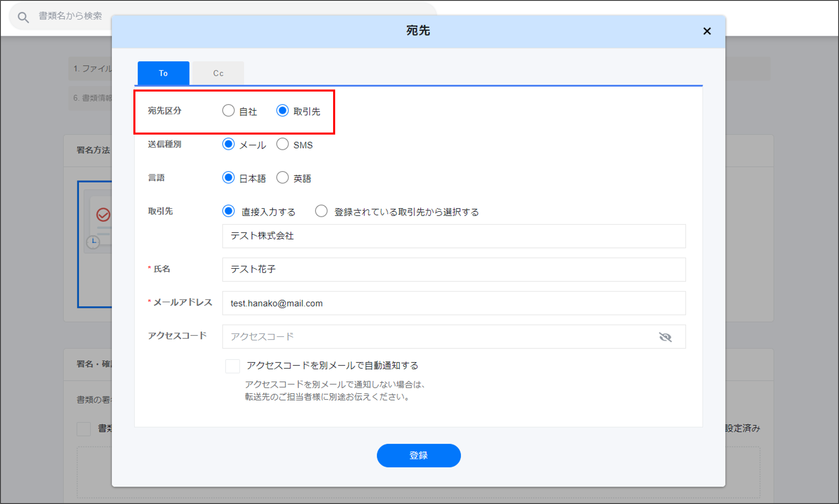The height and width of the screenshot is (504, 839).
Task: Choose メール as send type
Action: tap(228, 144)
